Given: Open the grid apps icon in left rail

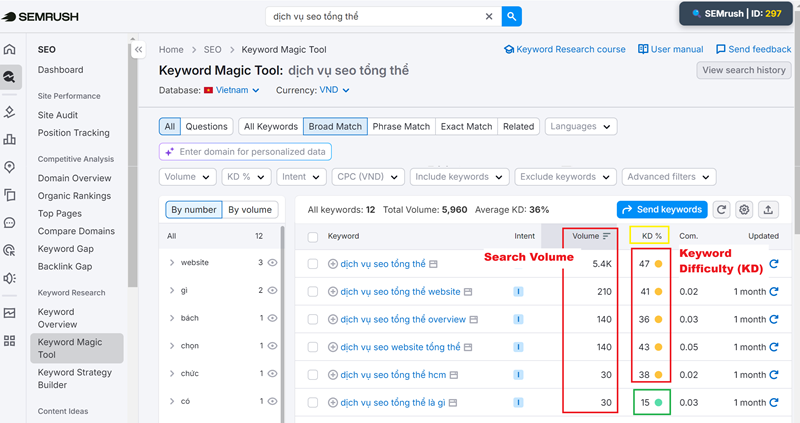Looking at the screenshot, I should [10, 340].
